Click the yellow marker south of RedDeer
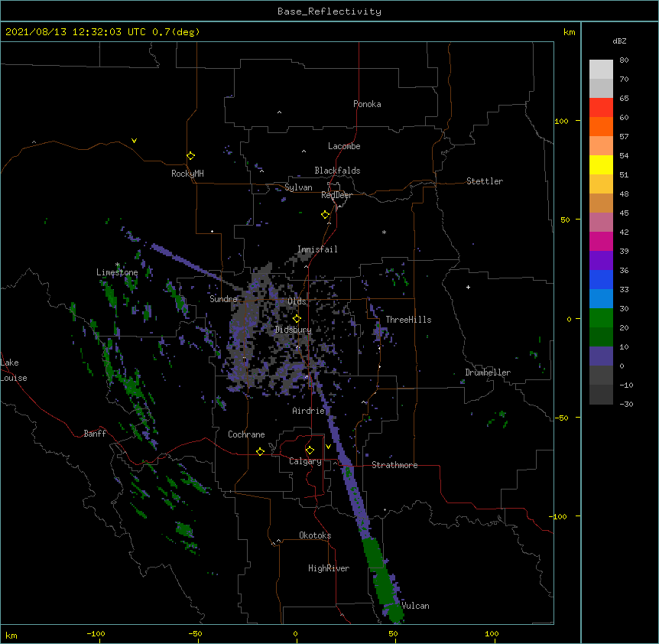This screenshot has width=659, height=644. (326, 215)
